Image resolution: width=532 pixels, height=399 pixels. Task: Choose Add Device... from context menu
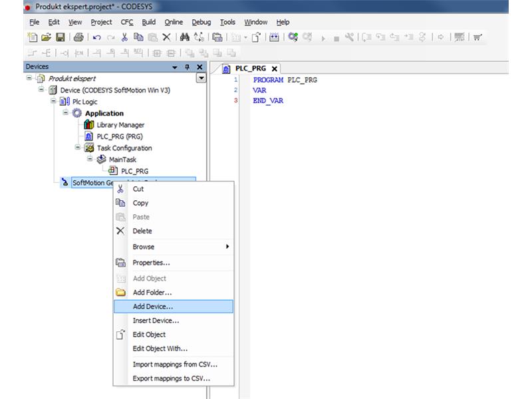pos(174,307)
